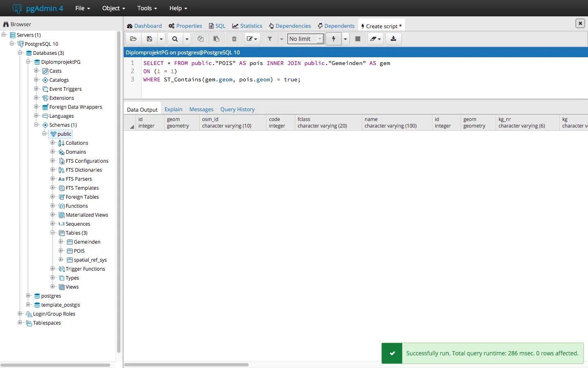Open the Edit pencil dropdown button
Screen dimensions: 588x368
[252, 39]
